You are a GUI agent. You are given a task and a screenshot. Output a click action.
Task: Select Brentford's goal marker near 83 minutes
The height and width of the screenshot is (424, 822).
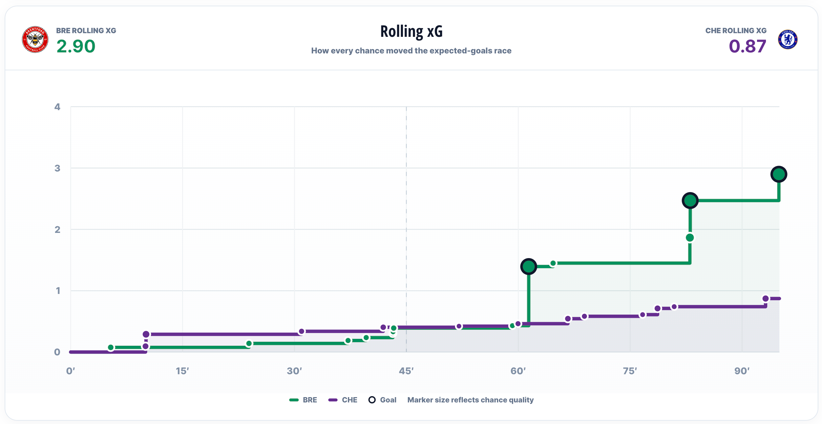coord(690,200)
